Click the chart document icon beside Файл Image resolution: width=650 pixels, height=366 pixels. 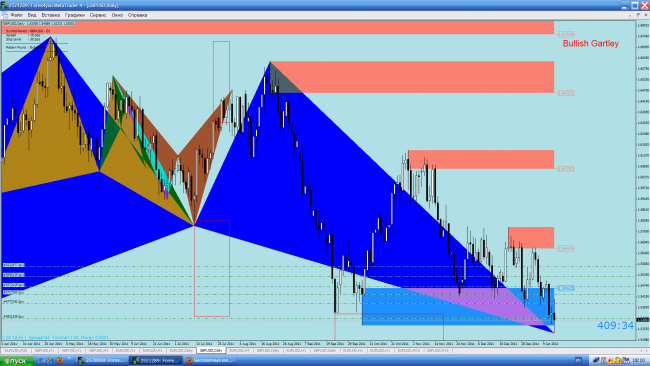5,15
